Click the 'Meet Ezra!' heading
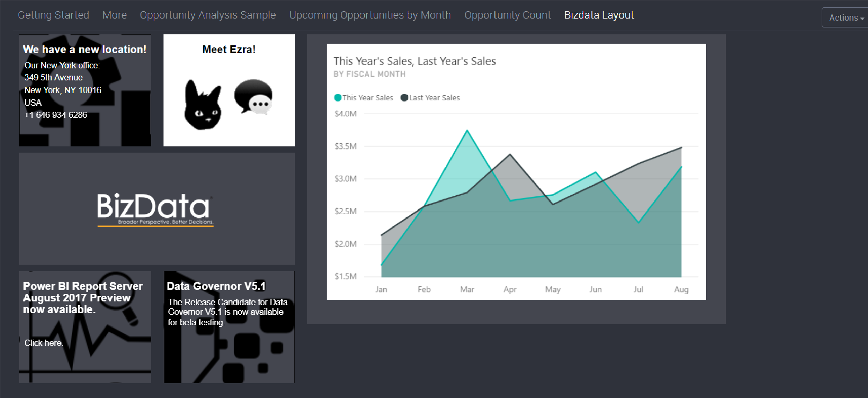The width and height of the screenshot is (868, 398). coord(229,49)
